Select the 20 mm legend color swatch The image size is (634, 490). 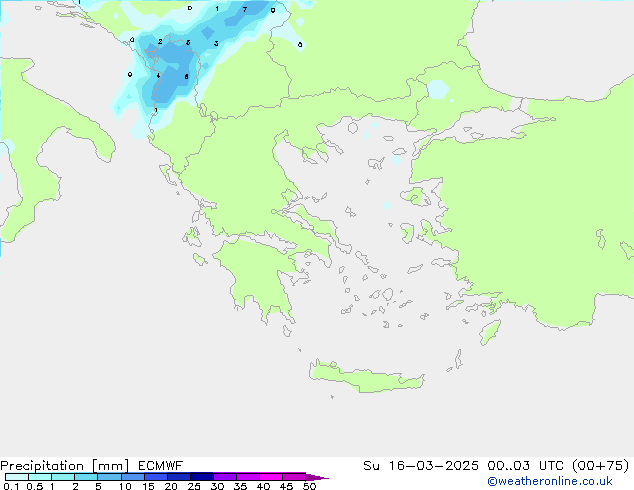tap(179, 477)
